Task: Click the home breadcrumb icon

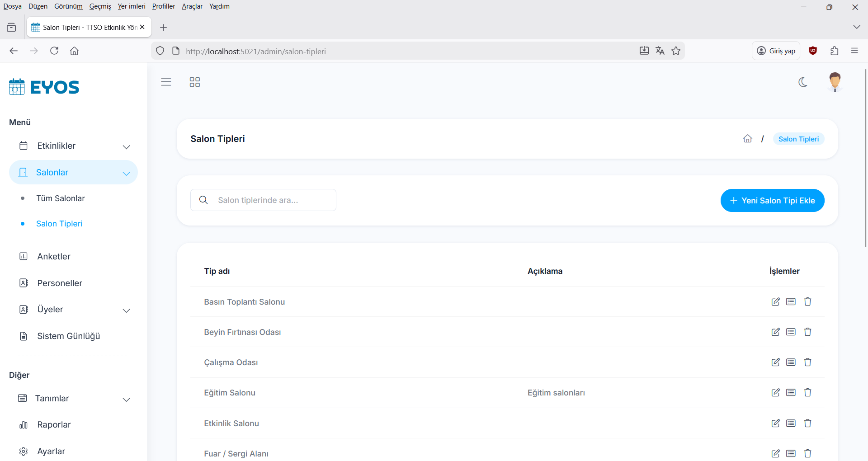Action: 747,139
